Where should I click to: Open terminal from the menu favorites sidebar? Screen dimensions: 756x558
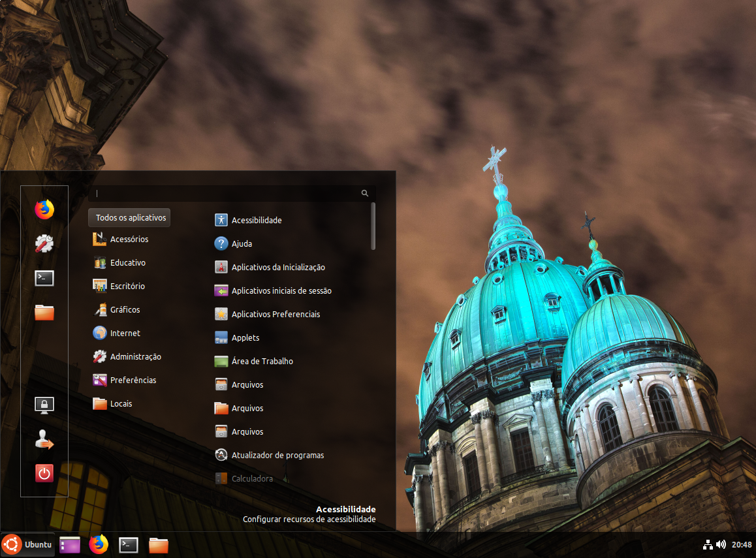pyautogui.click(x=44, y=278)
